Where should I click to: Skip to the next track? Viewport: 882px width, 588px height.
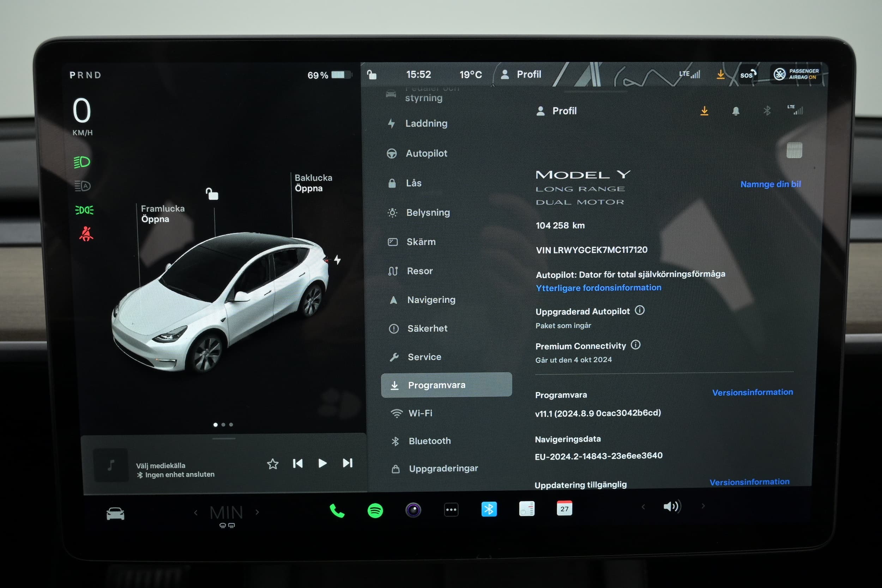click(348, 463)
